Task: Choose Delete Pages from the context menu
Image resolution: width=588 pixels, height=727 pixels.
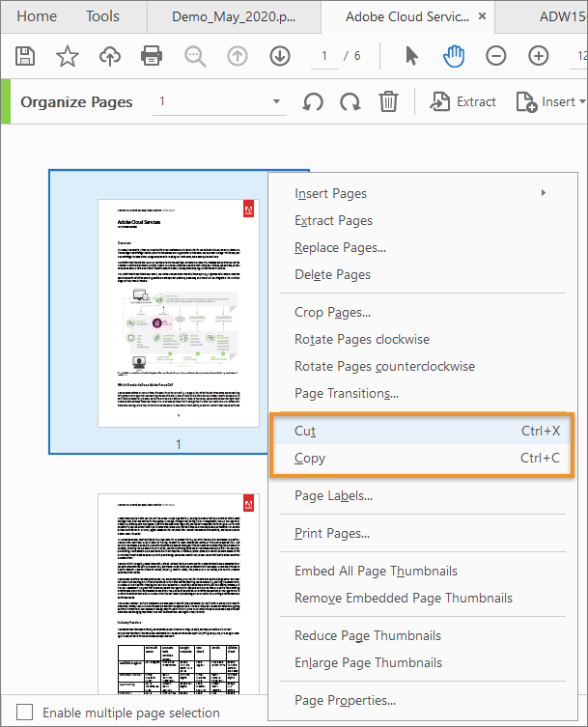Action: tap(423, 274)
